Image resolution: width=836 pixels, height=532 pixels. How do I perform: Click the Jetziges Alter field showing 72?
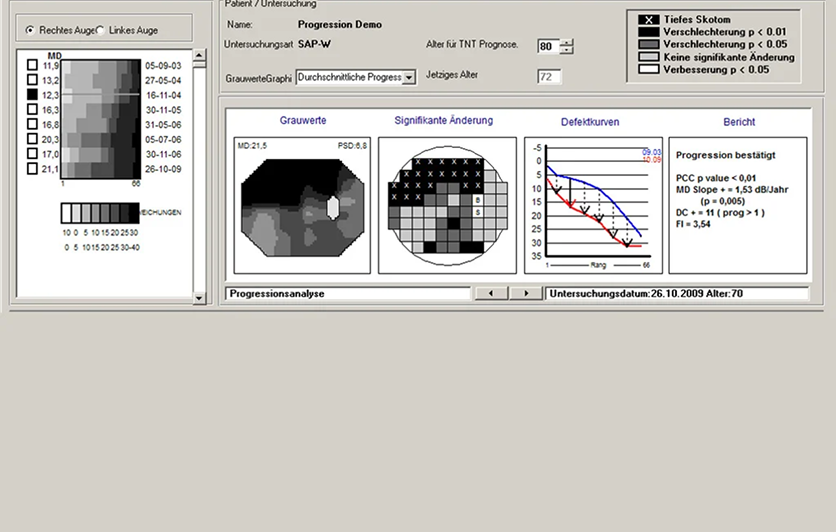coord(549,77)
